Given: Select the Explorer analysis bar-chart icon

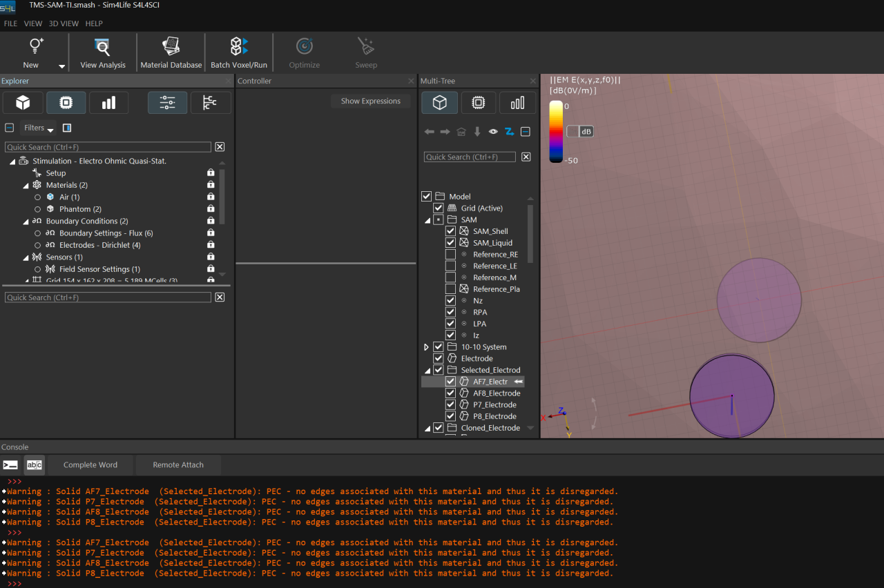Looking at the screenshot, I should [108, 103].
